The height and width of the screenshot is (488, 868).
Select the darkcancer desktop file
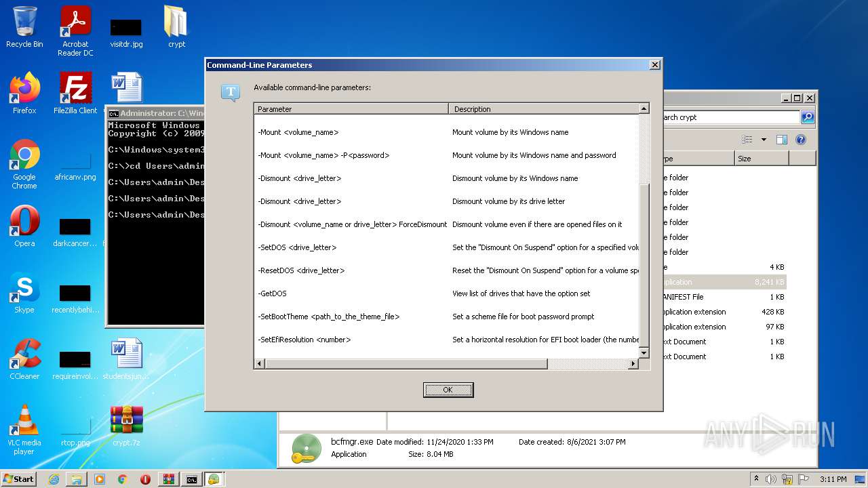point(75,232)
